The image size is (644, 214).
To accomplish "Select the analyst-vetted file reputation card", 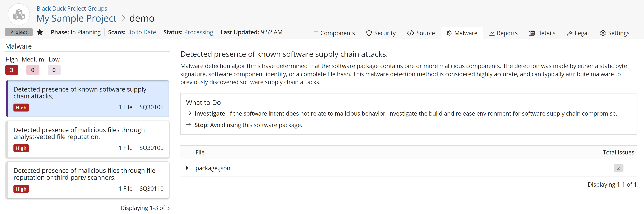I will [87, 139].
